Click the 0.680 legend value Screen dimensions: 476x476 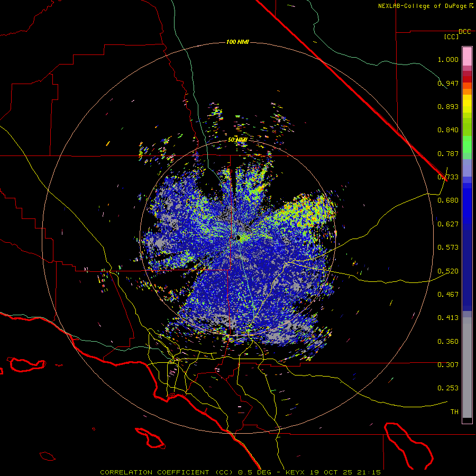coord(448,200)
